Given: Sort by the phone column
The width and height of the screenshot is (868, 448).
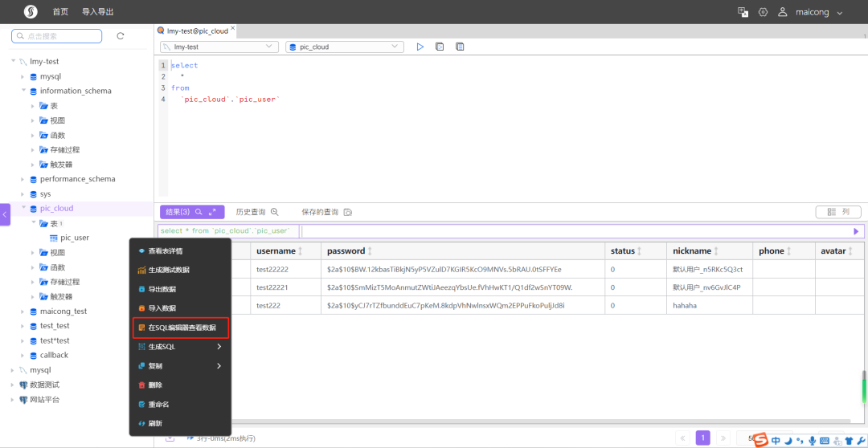Looking at the screenshot, I should click(x=789, y=251).
